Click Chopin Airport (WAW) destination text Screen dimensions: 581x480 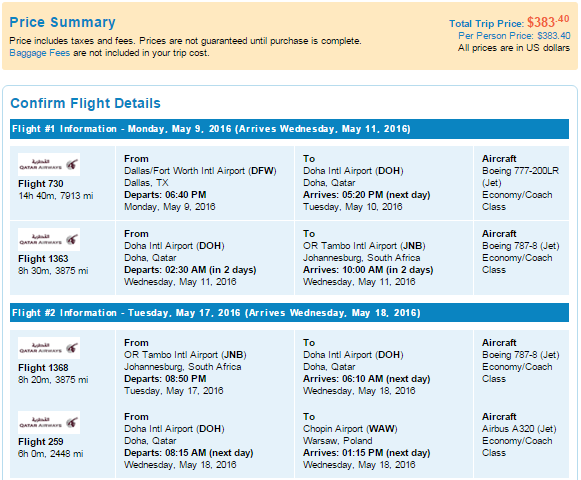[350, 429]
